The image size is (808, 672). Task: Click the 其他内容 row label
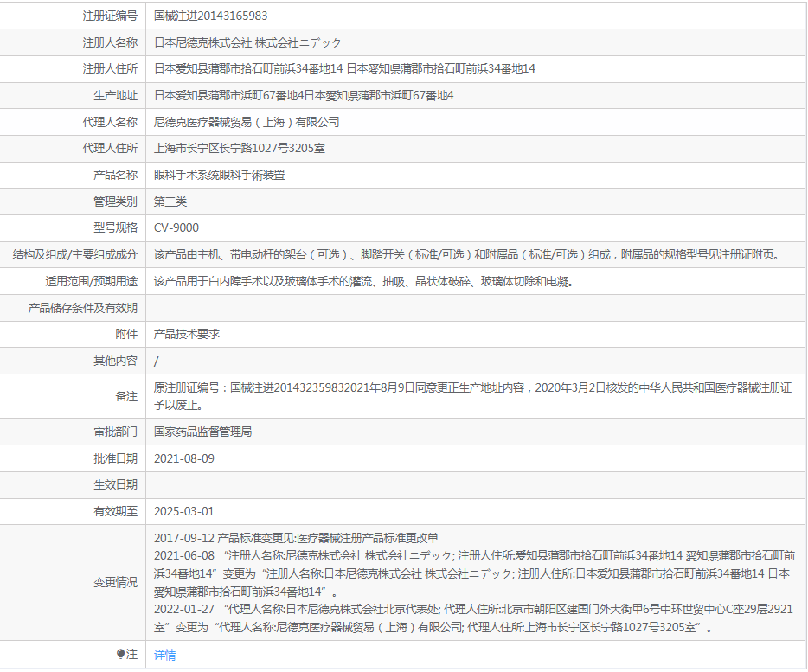pos(115,361)
